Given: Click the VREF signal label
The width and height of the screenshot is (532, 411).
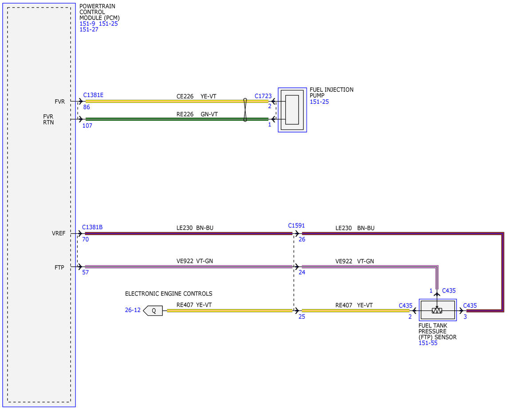Looking at the screenshot, I should tap(59, 234).
